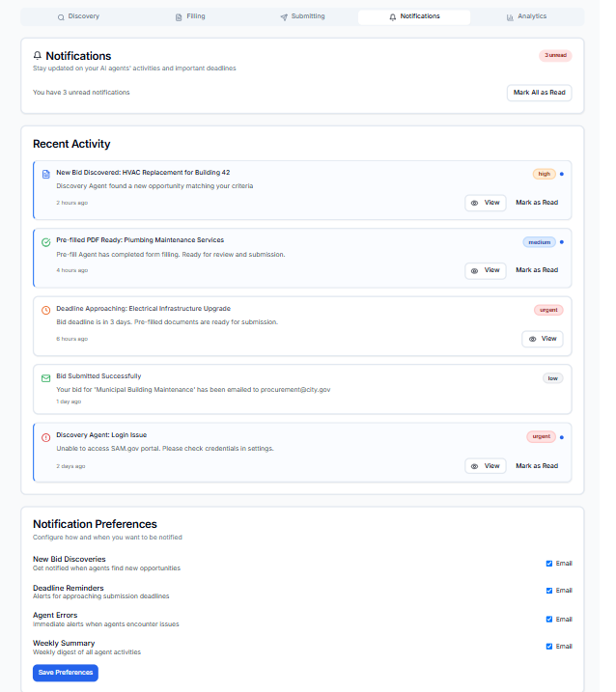Click the Analytics bar-chart icon
The image size is (616, 692).
click(510, 17)
